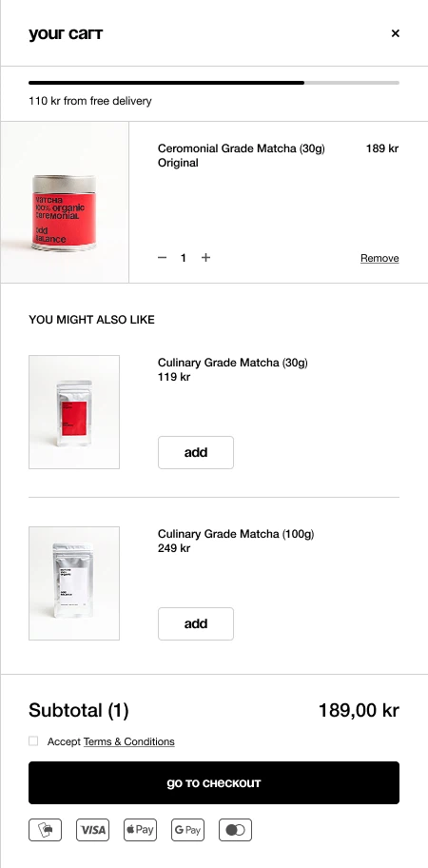Click the free delivery progress bar
The width and height of the screenshot is (428, 868).
(214, 83)
